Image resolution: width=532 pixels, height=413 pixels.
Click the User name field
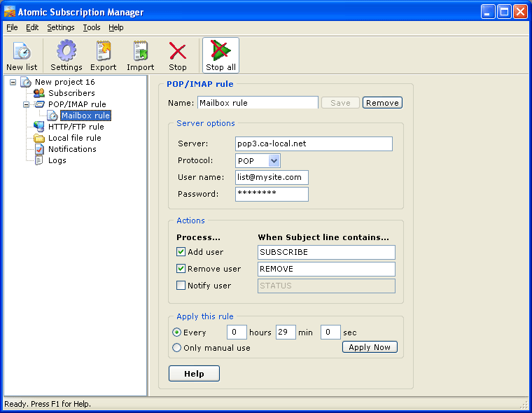tap(272, 177)
